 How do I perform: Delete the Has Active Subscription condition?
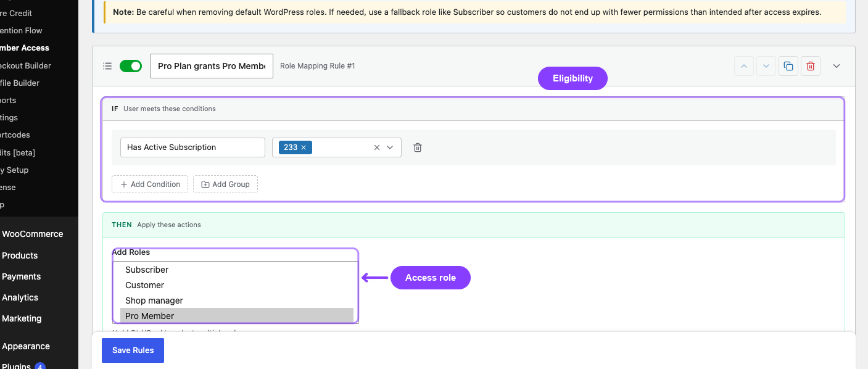tap(418, 147)
